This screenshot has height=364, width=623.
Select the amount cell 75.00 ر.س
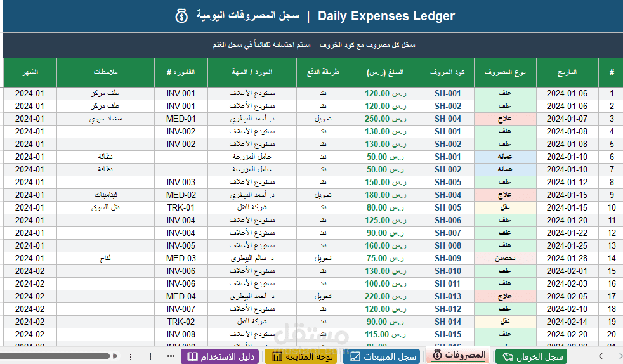(385, 258)
